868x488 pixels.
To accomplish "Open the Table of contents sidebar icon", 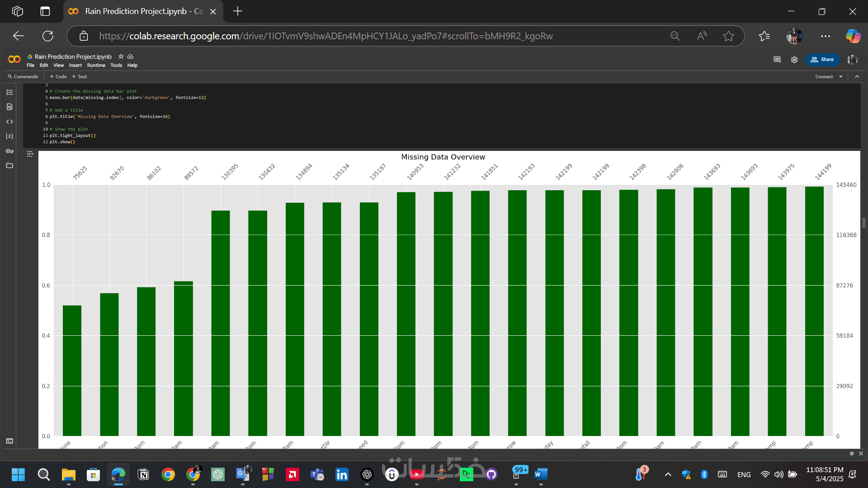I will [x=9, y=92].
